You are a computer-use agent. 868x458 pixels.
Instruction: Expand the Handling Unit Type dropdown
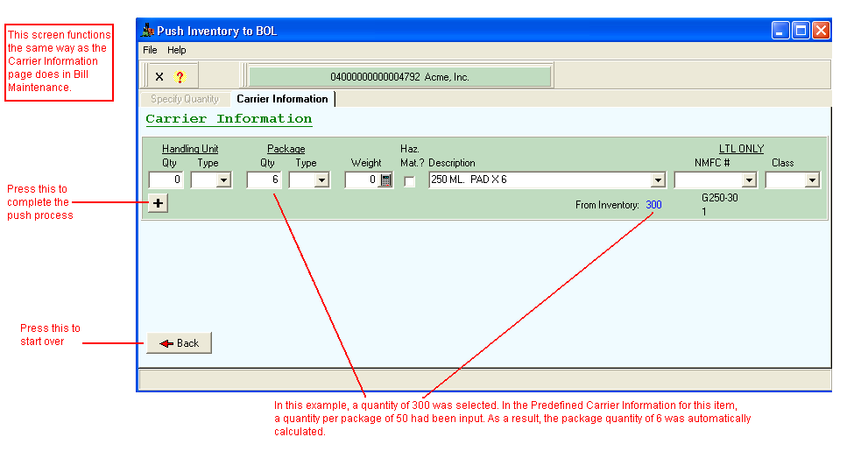(x=223, y=180)
